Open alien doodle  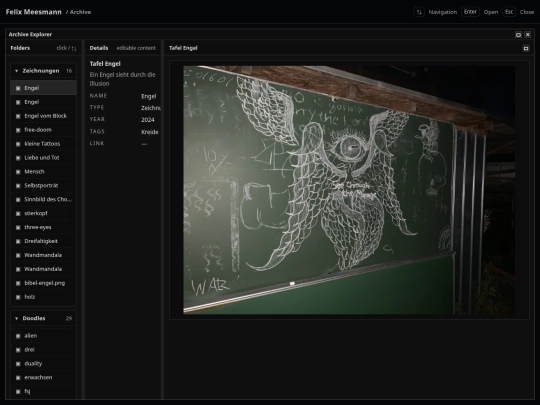click(x=43, y=336)
